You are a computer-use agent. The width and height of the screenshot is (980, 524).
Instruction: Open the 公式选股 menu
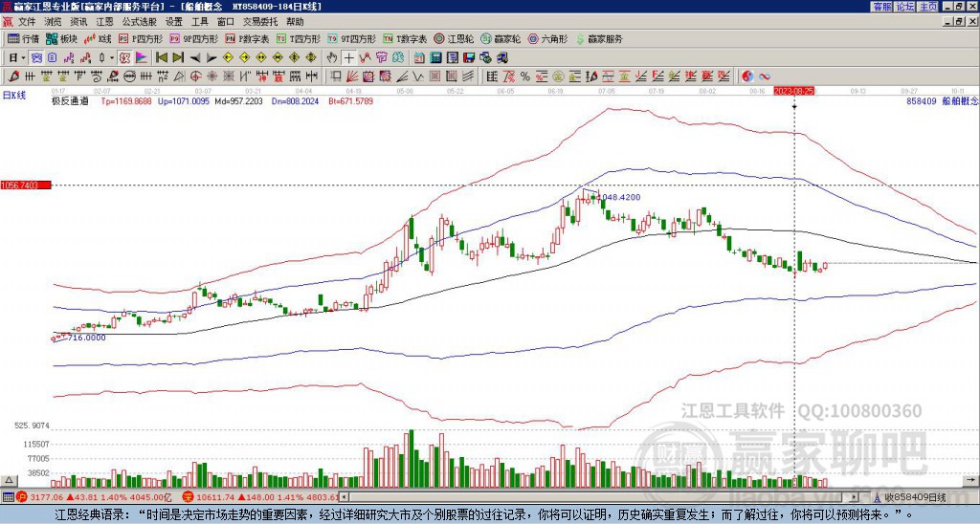click(140, 22)
